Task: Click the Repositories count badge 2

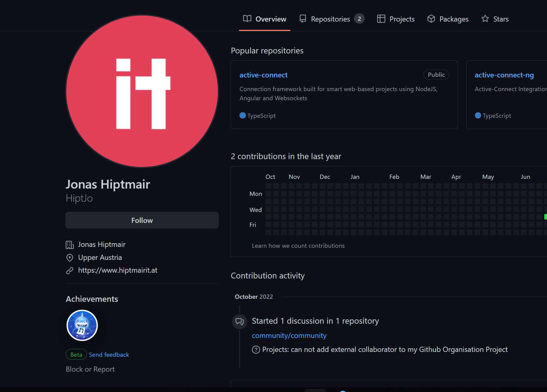Action: [359, 19]
